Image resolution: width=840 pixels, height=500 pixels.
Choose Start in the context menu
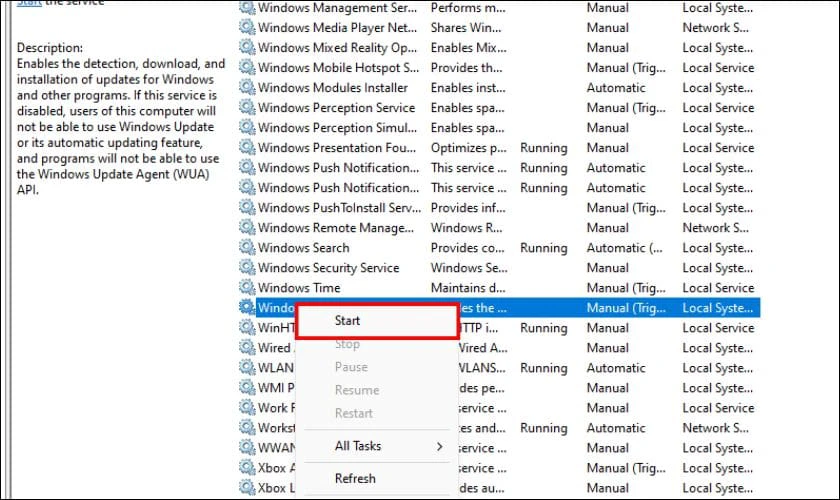[x=347, y=320]
